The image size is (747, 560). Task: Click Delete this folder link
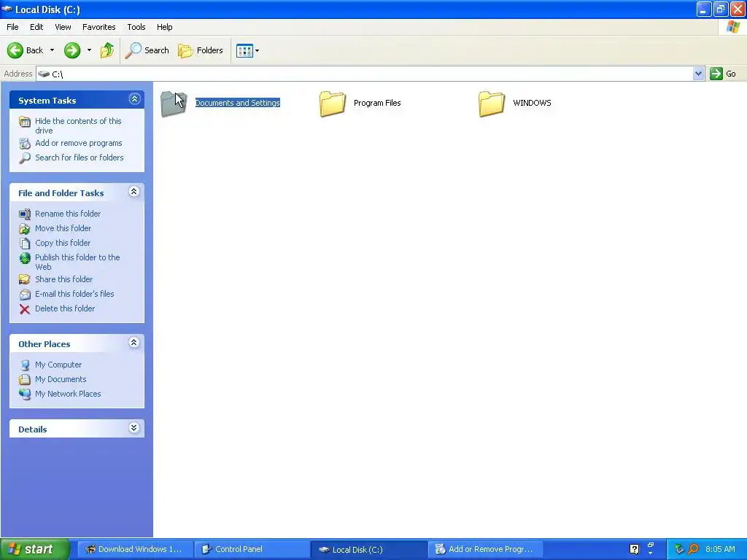click(x=65, y=308)
